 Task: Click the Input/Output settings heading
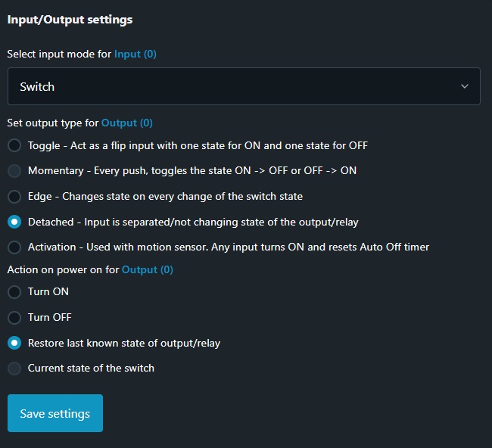point(70,20)
